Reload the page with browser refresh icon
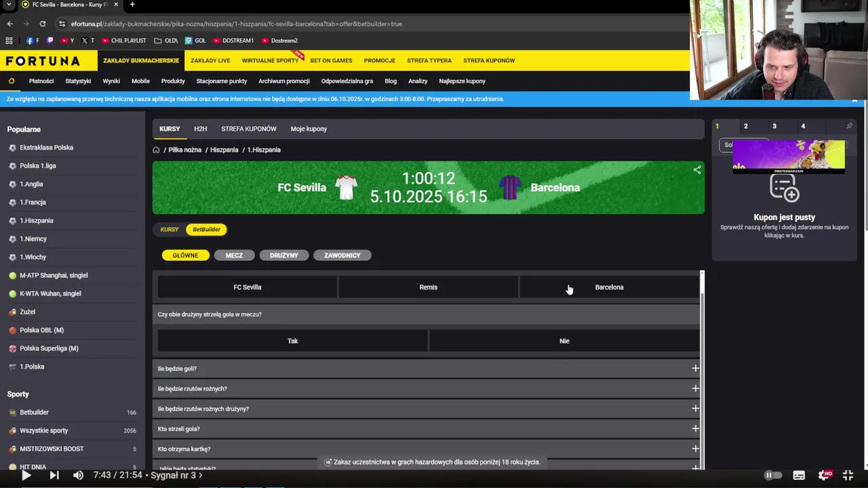Viewport: 868px width, 488px height. tap(42, 24)
